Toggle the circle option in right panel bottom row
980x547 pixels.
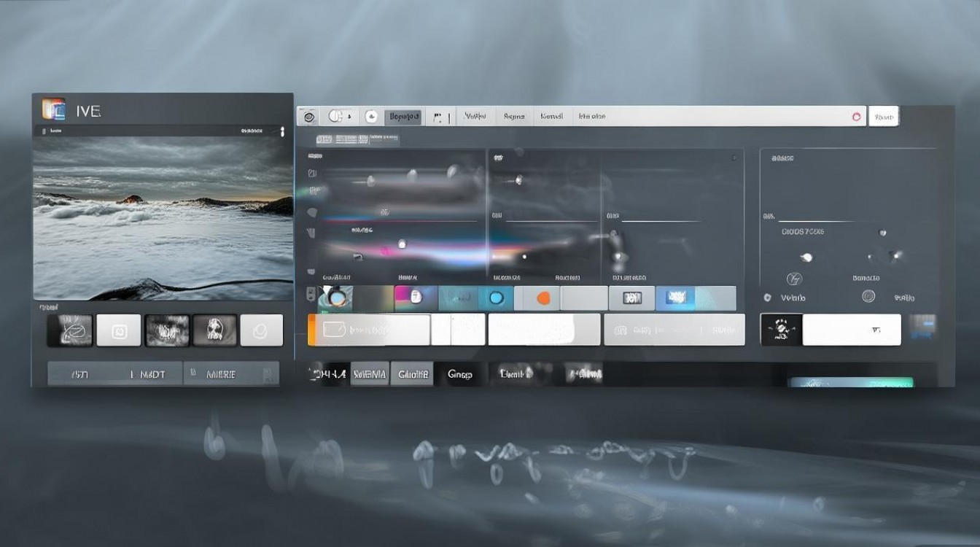868,296
